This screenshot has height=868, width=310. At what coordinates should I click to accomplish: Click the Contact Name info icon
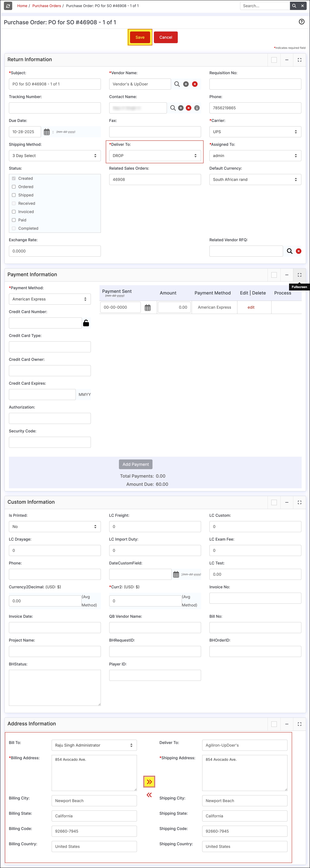pos(197,108)
